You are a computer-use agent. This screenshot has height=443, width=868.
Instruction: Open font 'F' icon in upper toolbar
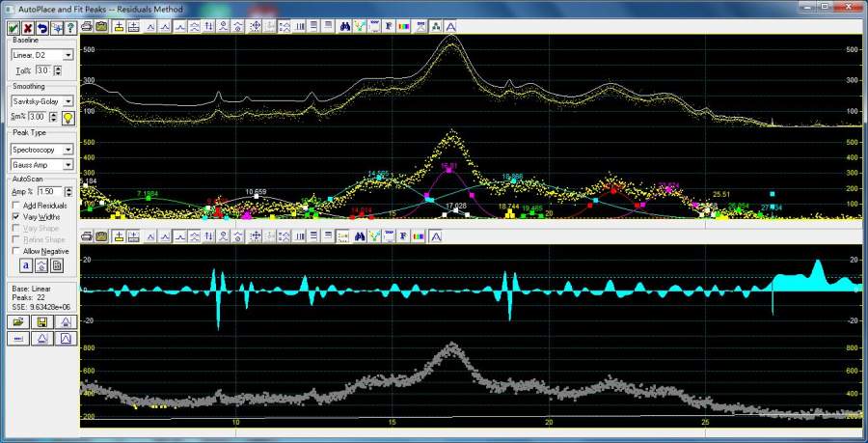point(390,26)
